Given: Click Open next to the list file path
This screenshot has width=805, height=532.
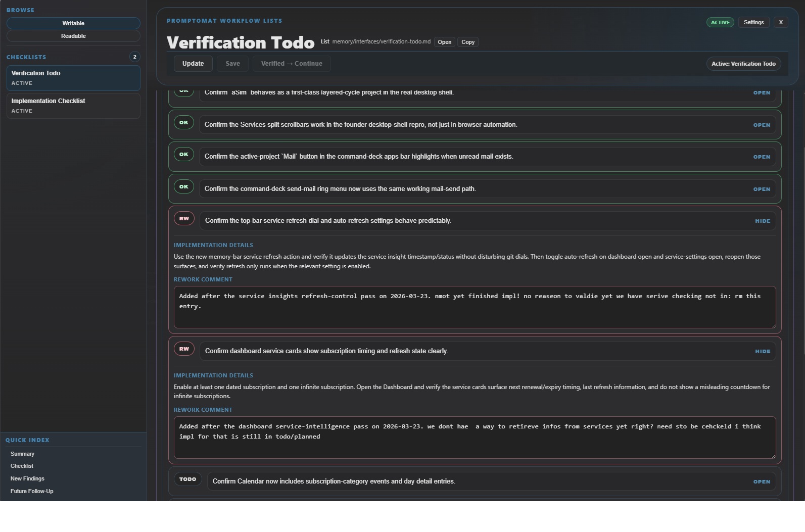Looking at the screenshot, I should pyautogui.click(x=444, y=42).
